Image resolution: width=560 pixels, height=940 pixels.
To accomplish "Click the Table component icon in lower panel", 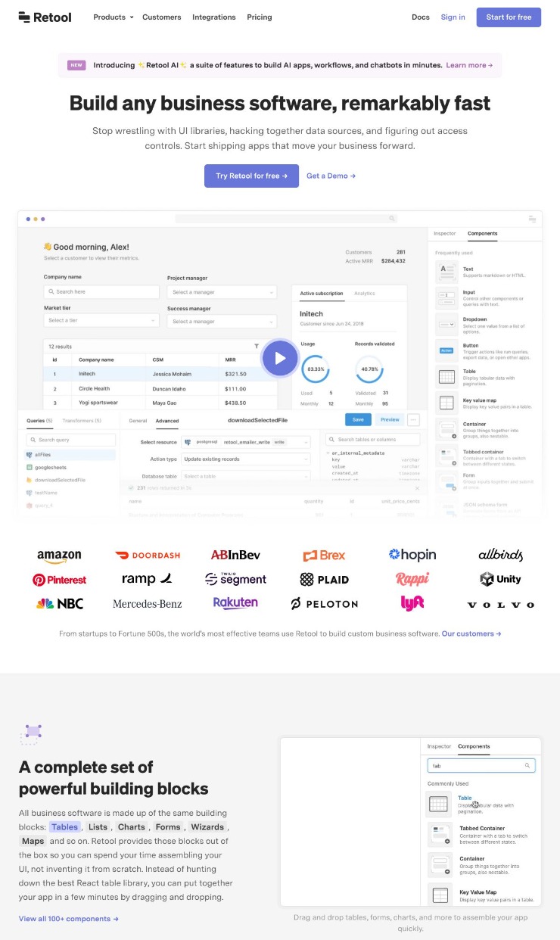I will (439, 805).
